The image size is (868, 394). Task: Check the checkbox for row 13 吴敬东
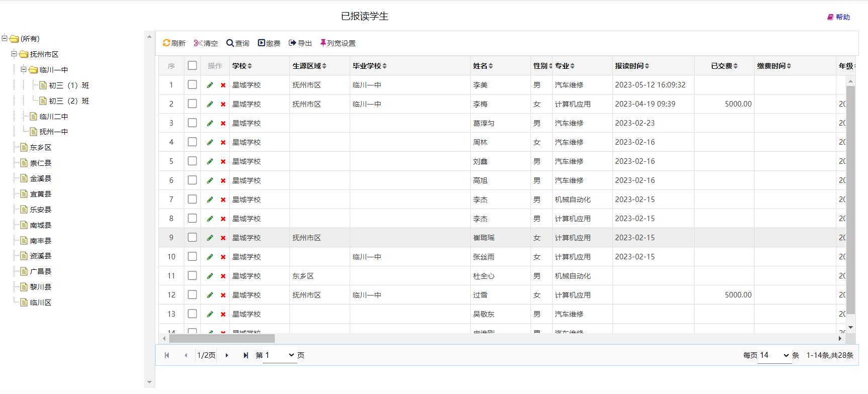(192, 314)
